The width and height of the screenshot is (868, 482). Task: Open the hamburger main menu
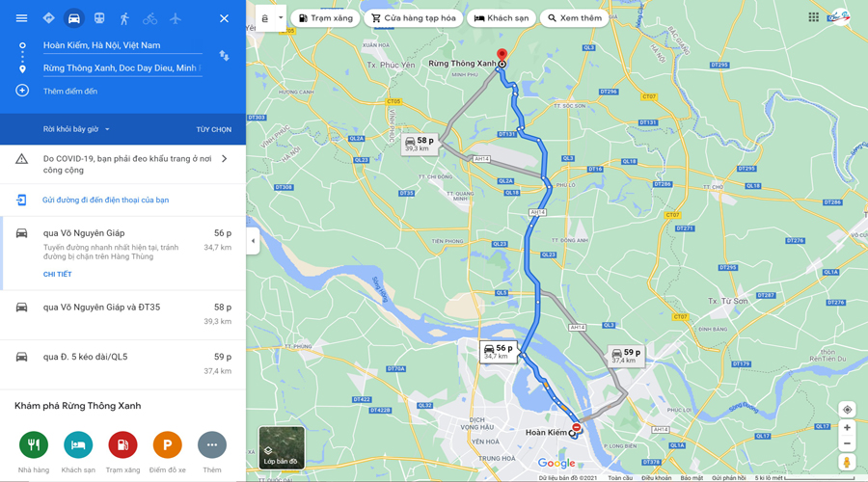(21, 18)
